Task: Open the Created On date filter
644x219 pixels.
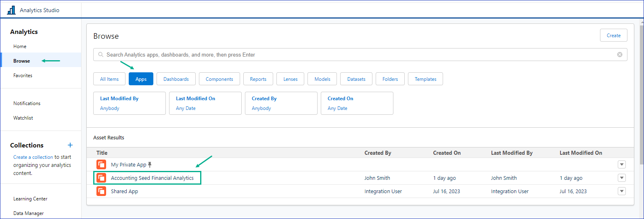Action: pos(357,103)
